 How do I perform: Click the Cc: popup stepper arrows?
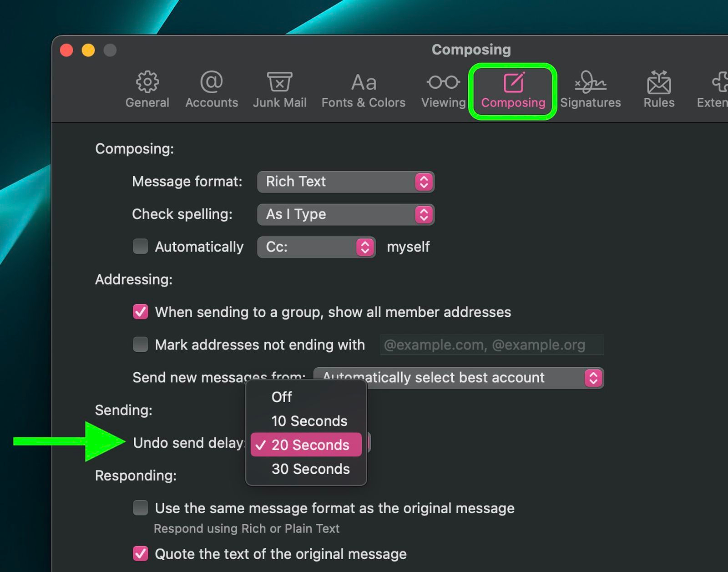pos(365,248)
